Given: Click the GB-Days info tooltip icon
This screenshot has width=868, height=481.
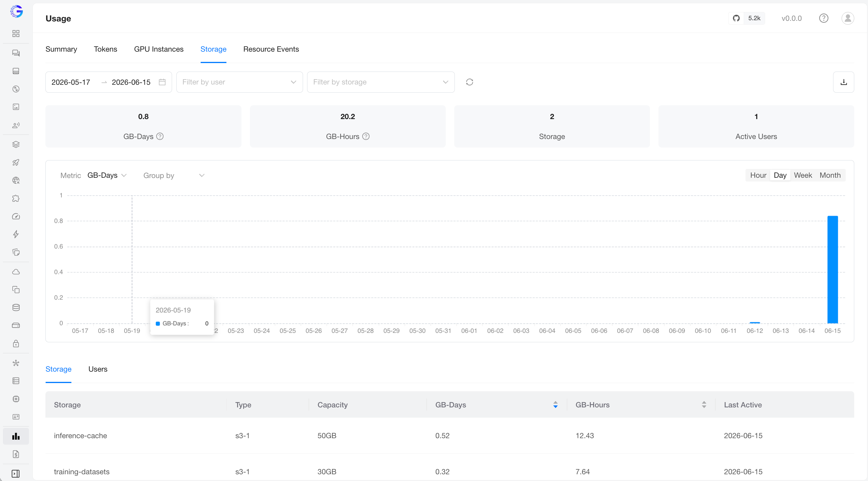Looking at the screenshot, I should click(x=160, y=136).
